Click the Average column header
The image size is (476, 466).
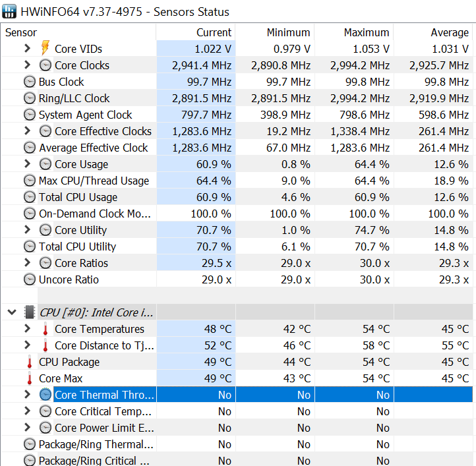coord(433,32)
